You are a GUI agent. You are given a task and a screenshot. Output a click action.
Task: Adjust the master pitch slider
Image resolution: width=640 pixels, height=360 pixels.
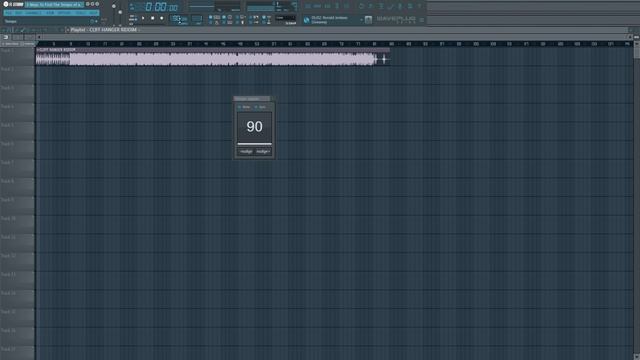(x=120, y=13)
